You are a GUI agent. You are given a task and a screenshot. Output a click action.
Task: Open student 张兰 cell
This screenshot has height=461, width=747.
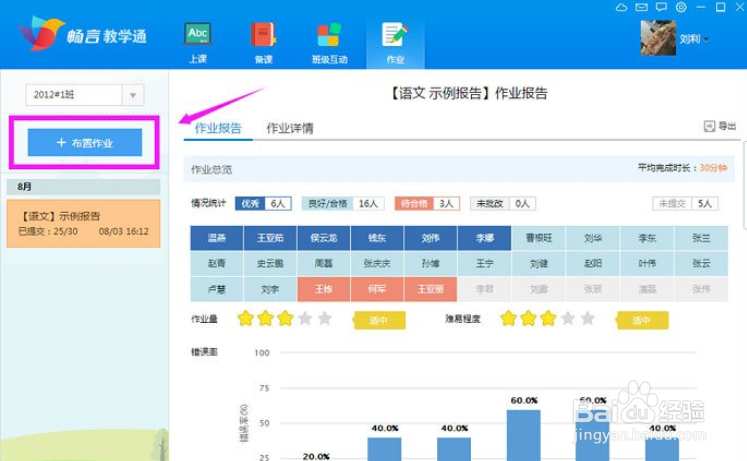click(701, 238)
